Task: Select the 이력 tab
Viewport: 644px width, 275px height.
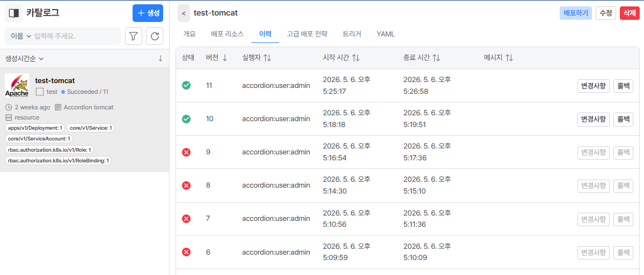Action: [265, 34]
